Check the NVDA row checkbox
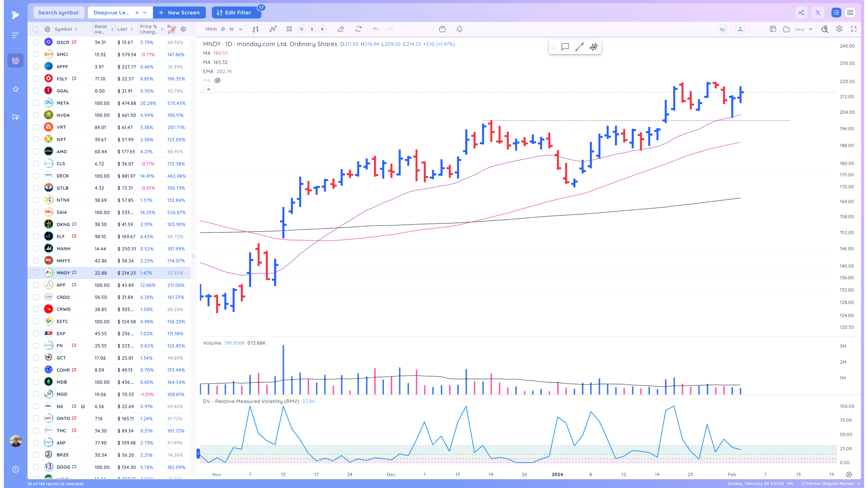 35,115
